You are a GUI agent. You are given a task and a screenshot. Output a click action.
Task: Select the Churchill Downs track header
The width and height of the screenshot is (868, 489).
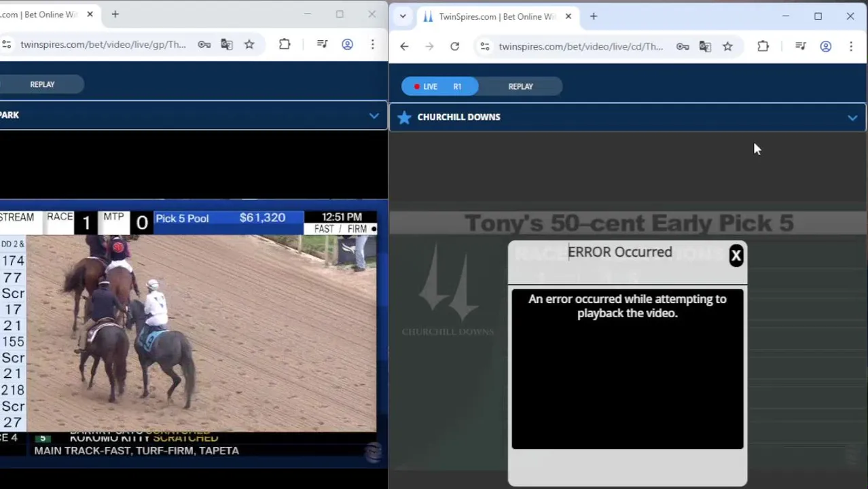coord(628,117)
